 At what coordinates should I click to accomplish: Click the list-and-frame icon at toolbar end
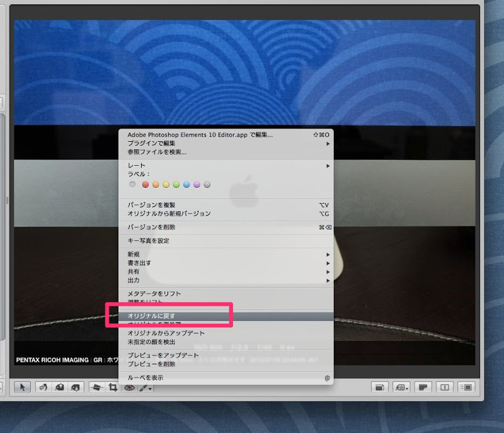click(466, 388)
